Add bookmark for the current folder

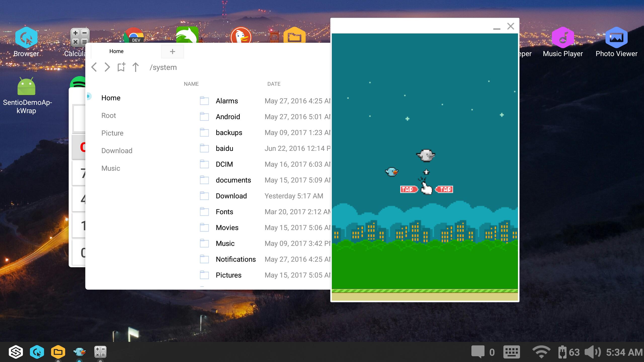[x=121, y=67]
